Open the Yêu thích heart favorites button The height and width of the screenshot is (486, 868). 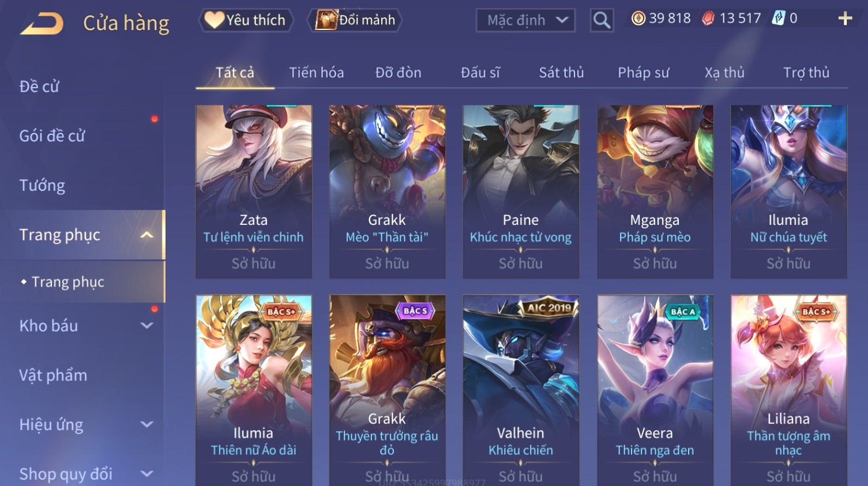pos(246,20)
